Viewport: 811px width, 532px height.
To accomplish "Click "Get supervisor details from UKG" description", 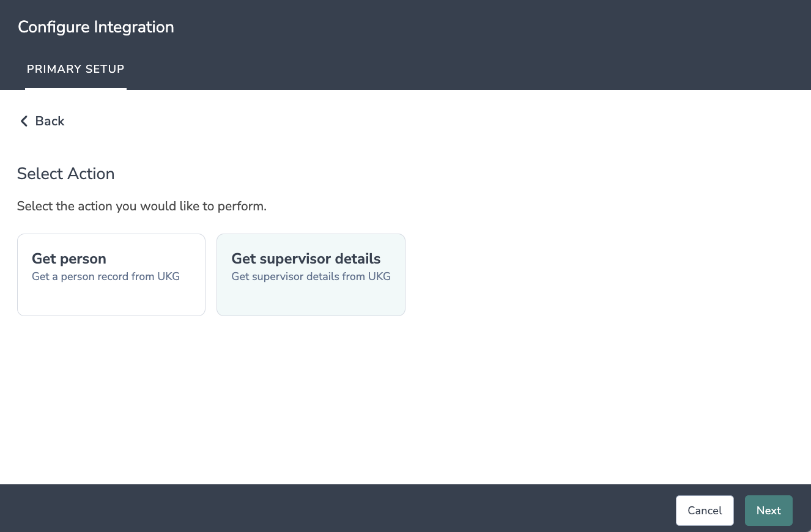I will click(311, 276).
